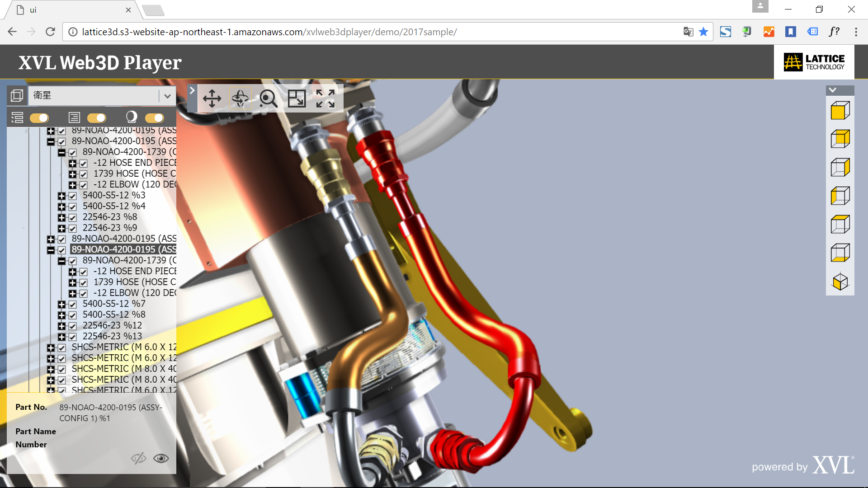
Task: Open the Chrome three-dot menu
Action: tap(856, 32)
